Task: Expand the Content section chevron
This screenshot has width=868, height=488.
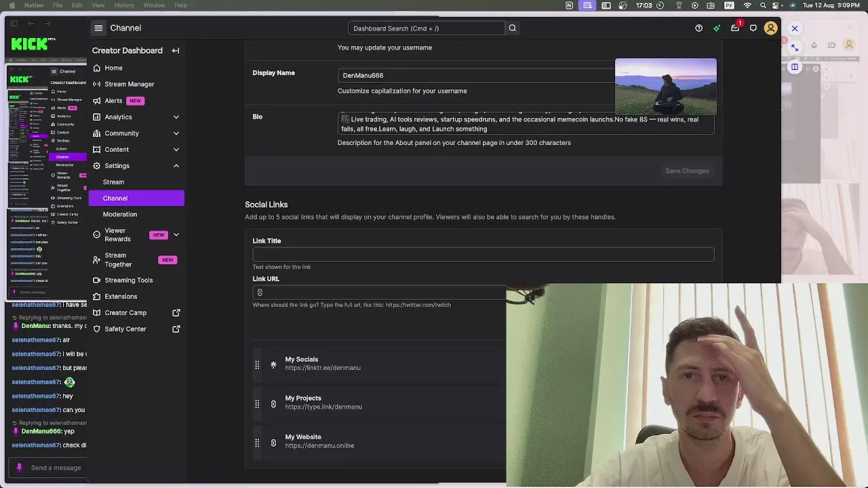Action: pyautogui.click(x=176, y=149)
